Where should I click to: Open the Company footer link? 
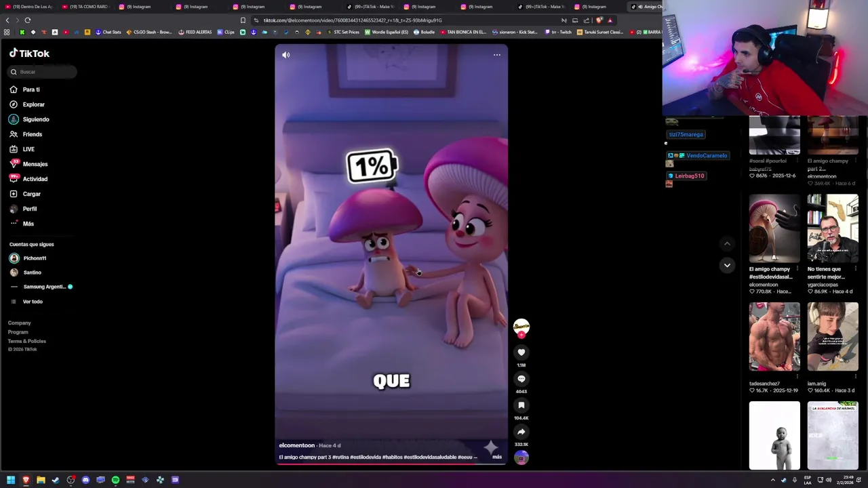19,323
